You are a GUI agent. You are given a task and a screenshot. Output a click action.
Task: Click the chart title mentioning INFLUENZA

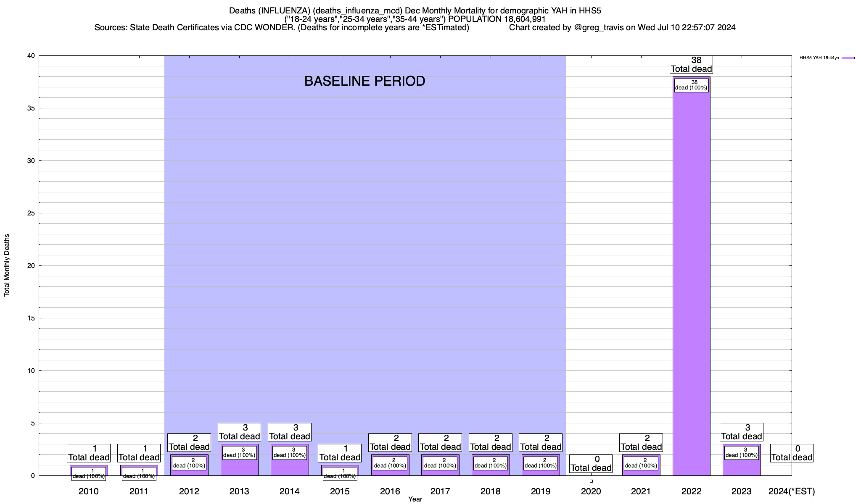coord(415,10)
